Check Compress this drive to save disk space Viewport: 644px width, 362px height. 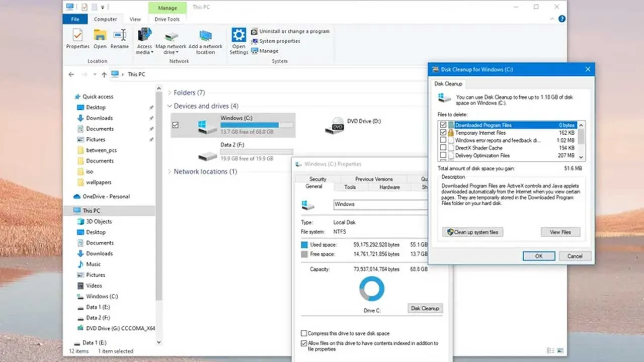[304, 333]
